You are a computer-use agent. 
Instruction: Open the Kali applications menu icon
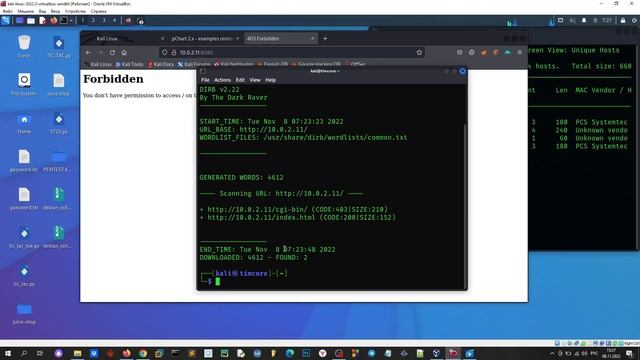pos(6,20)
